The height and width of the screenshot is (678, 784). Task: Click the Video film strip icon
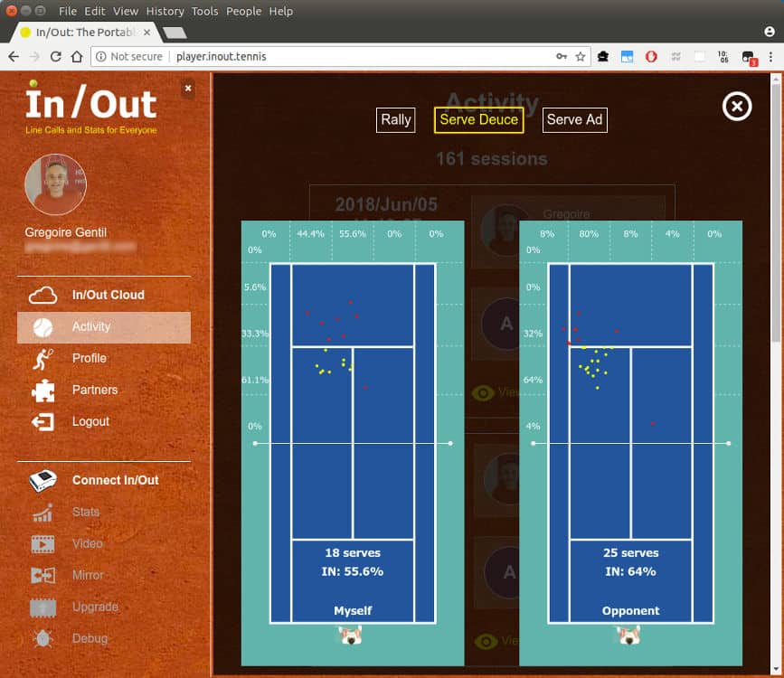click(43, 544)
